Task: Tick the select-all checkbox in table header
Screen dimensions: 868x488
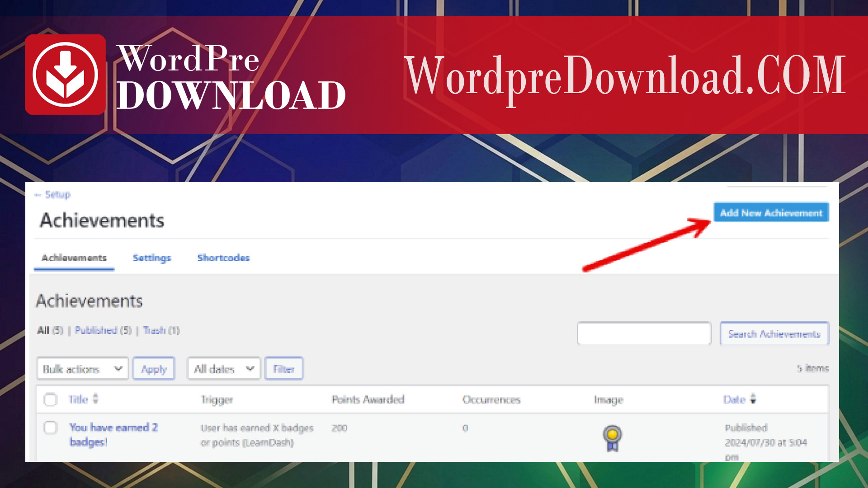Action: [51, 399]
